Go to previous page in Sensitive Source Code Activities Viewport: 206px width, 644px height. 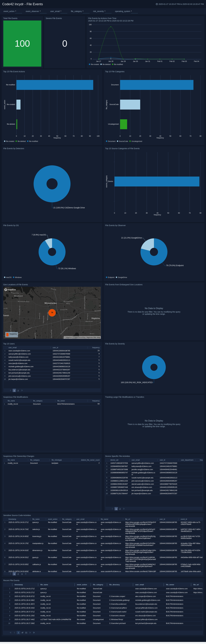pyautogui.click(x=10, y=574)
